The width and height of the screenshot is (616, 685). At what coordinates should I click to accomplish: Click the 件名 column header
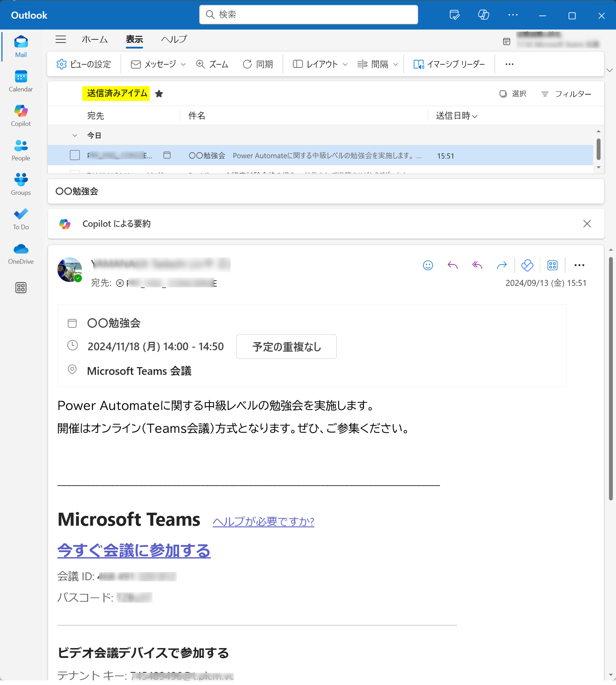coord(196,116)
